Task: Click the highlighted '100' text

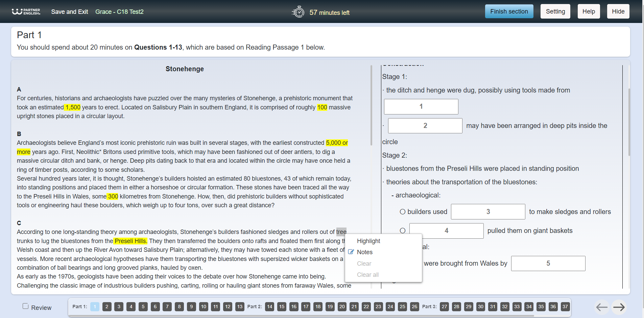Action: coord(322,107)
